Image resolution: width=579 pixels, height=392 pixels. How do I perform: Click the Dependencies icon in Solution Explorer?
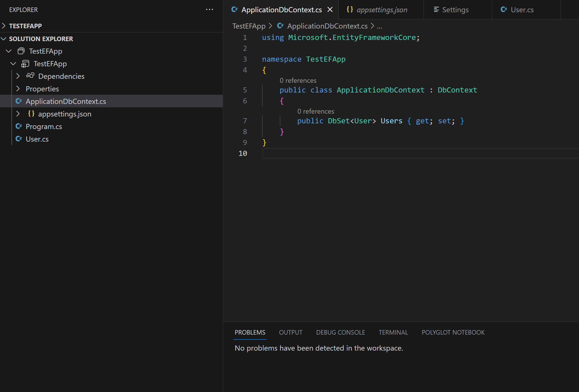[30, 76]
